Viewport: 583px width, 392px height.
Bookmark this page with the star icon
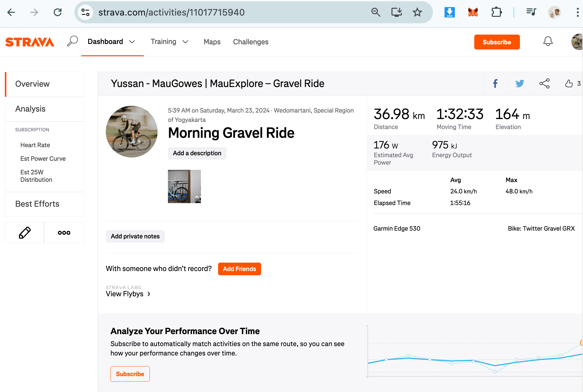coord(417,12)
